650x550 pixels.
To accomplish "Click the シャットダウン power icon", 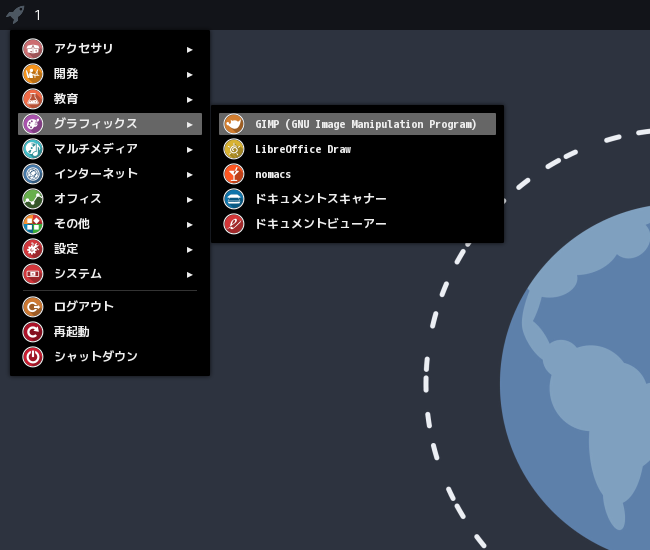I will pyautogui.click(x=33, y=356).
